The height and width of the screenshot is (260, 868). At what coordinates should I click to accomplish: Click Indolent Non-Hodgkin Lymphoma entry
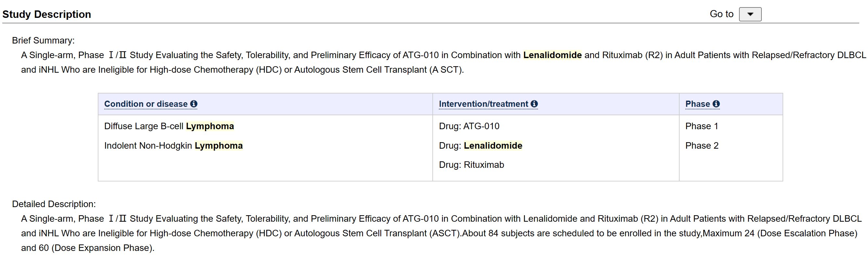173,145
